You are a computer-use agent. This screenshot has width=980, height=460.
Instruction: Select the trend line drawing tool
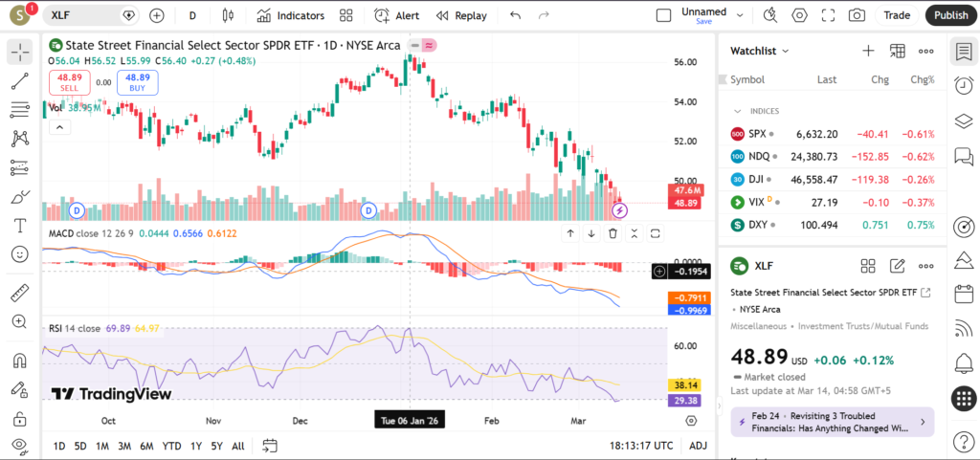tap(19, 81)
